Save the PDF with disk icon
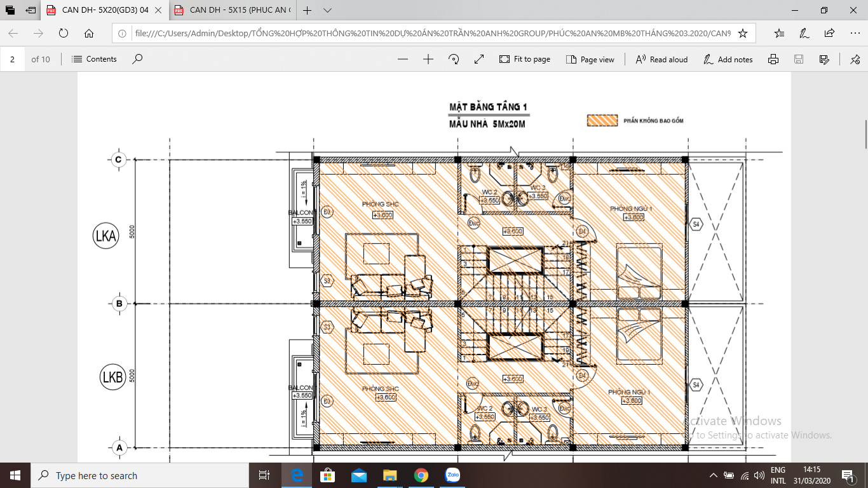This screenshot has height=488, width=868. tap(799, 59)
